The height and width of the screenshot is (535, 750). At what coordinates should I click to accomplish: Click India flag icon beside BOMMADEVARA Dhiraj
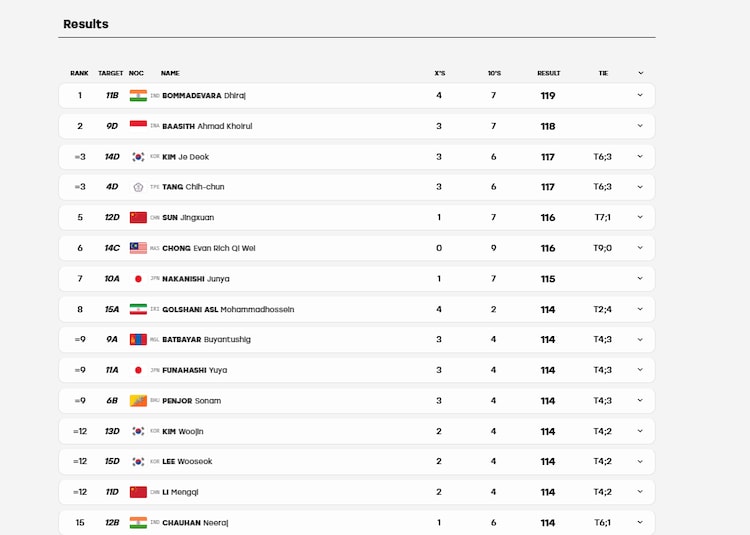(x=138, y=96)
